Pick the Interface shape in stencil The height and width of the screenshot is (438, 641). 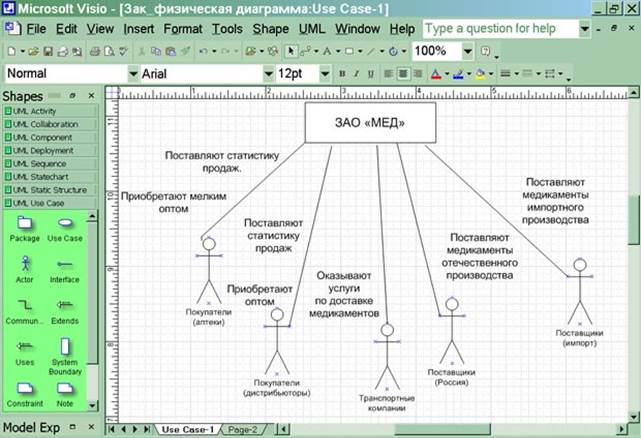point(65,271)
